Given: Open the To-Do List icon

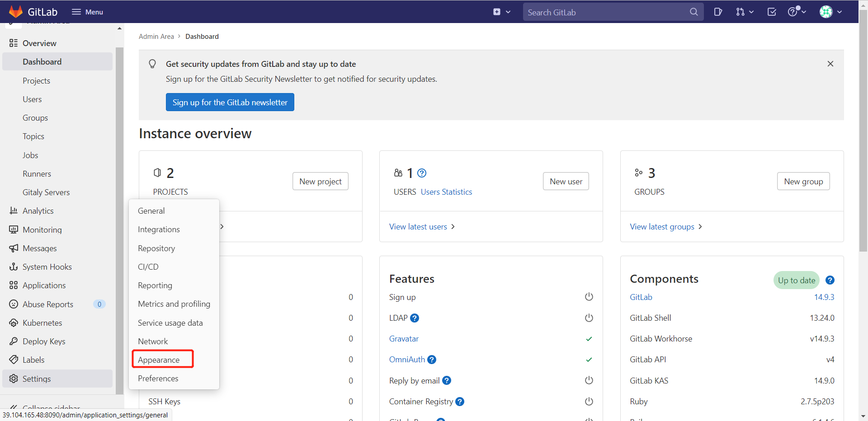Looking at the screenshot, I should pos(772,12).
